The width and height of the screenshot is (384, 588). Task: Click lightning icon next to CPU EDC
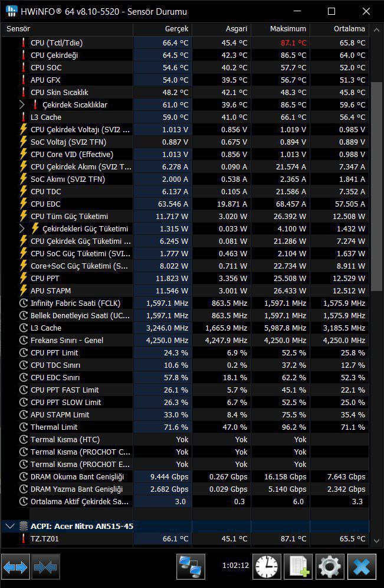coord(24,204)
